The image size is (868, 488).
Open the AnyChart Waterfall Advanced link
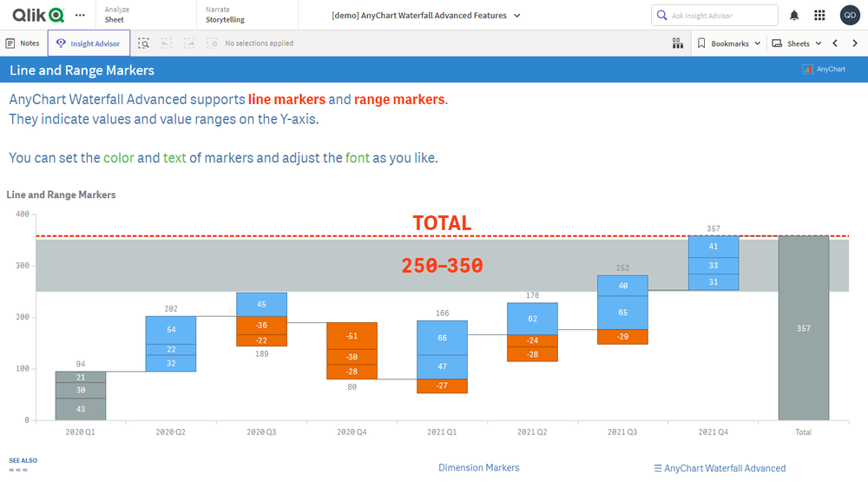720,468
